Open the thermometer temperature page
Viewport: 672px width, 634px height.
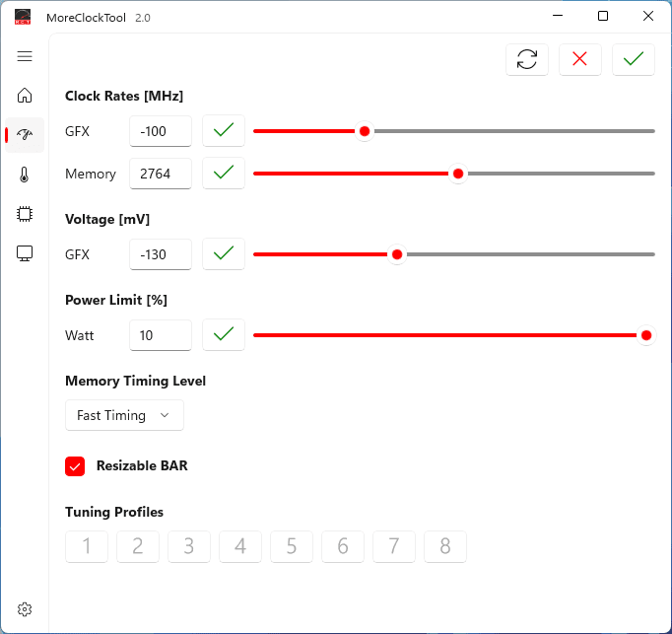pos(25,176)
